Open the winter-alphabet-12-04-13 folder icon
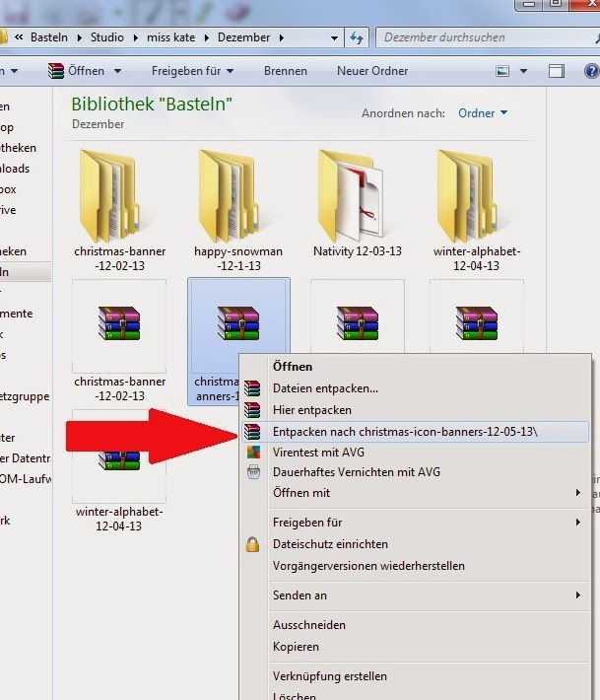600x700 pixels. pos(469,196)
